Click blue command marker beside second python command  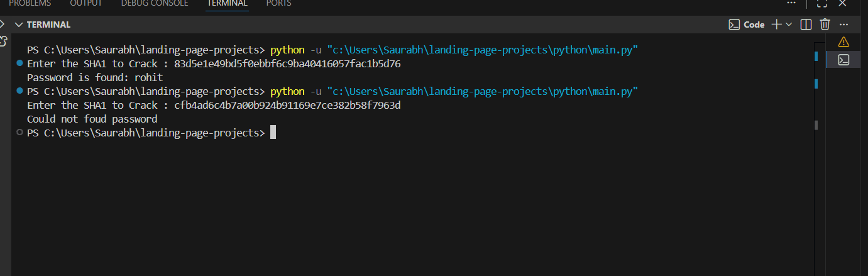click(x=20, y=91)
